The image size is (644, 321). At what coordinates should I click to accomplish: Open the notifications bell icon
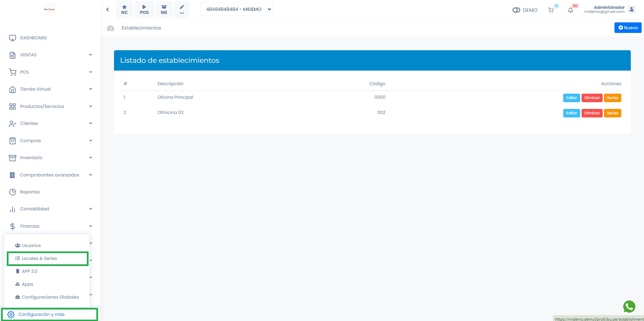[x=570, y=10]
